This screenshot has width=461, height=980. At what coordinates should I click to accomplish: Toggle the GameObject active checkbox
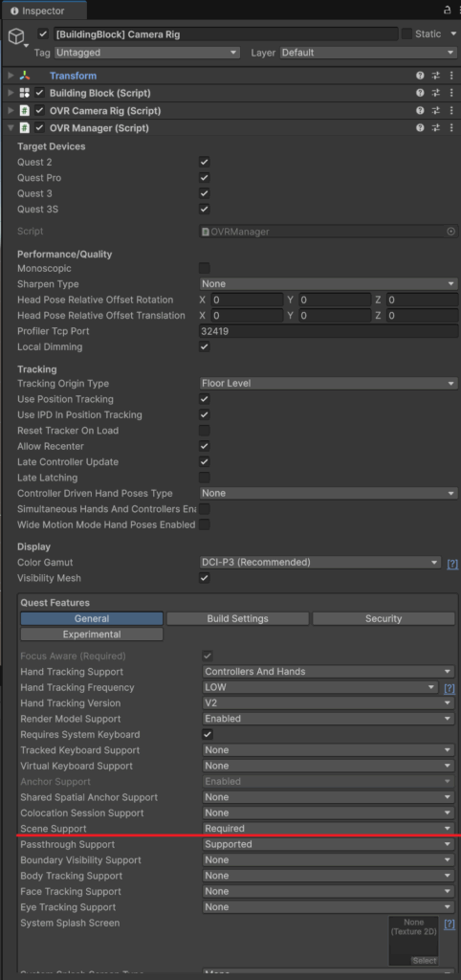coord(43,33)
